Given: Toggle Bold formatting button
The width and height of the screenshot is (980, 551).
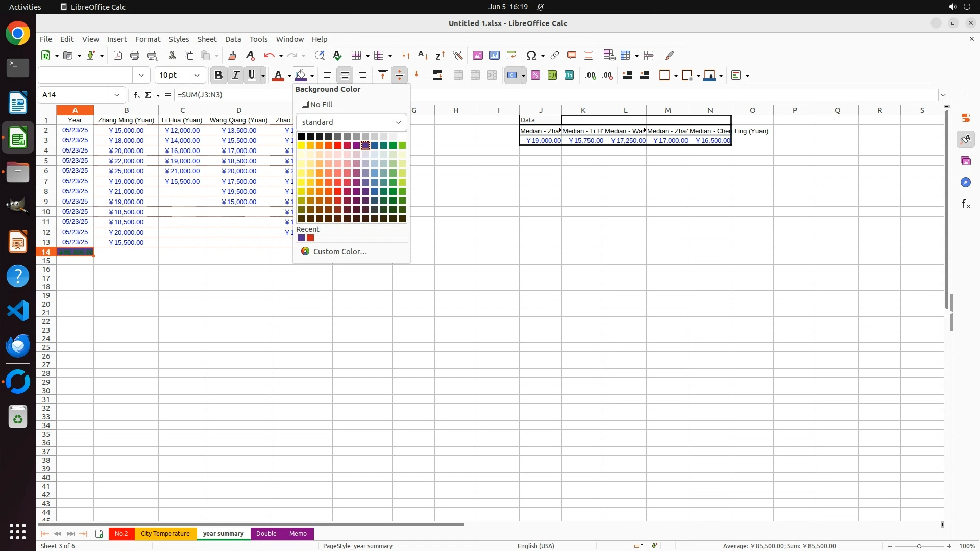Looking at the screenshot, I should tap(218, 76).
